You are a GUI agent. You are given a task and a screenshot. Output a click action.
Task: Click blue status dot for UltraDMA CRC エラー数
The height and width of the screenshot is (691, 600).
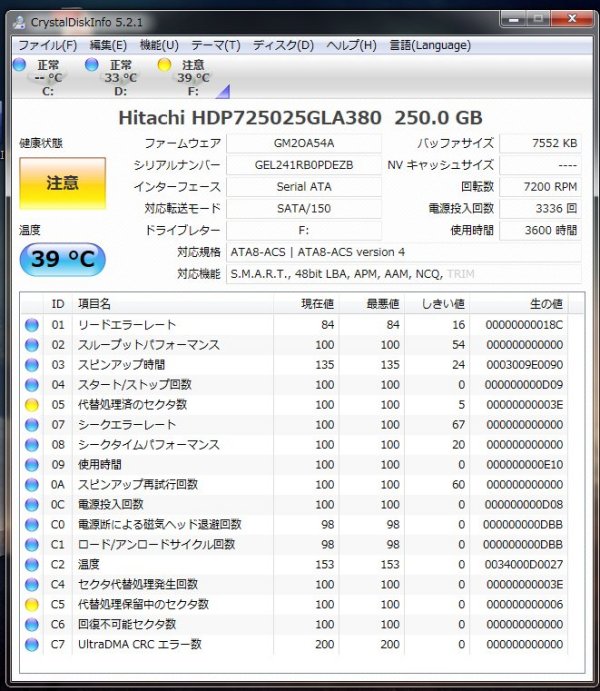click(32, 645)
